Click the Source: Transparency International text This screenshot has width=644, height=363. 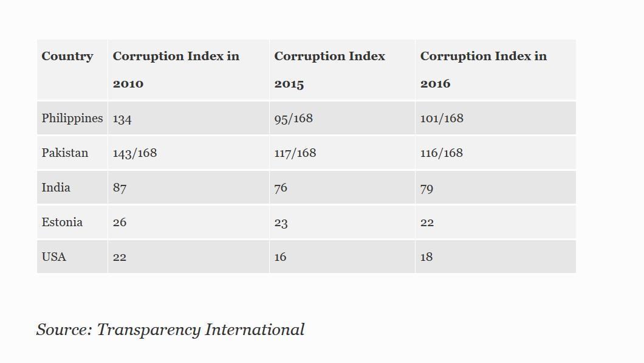[x=170, y=330]
